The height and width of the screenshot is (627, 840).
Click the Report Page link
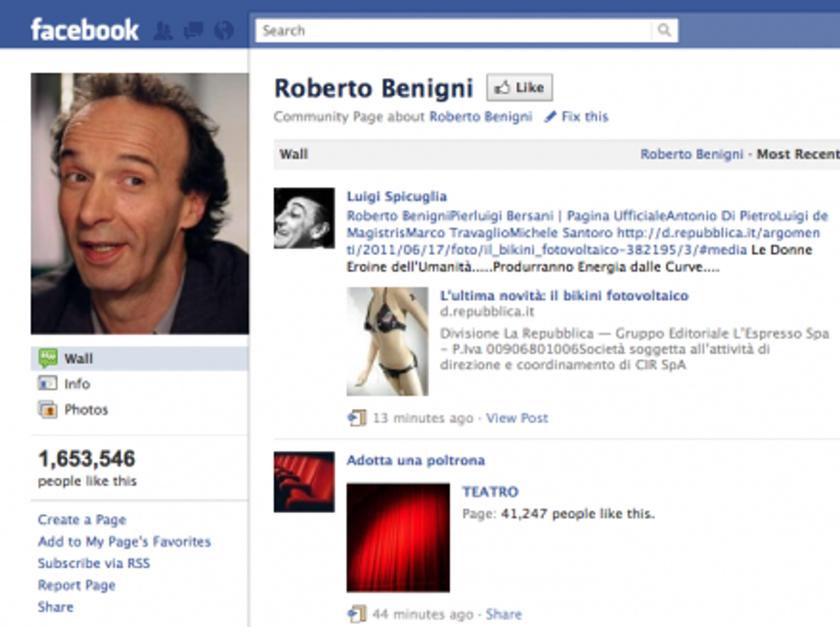[76, 585]
